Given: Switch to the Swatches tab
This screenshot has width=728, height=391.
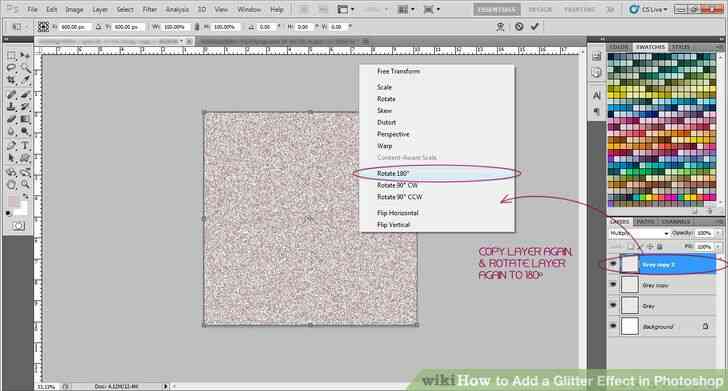Looking at the screenshot, I should click(x=650, y=47).
